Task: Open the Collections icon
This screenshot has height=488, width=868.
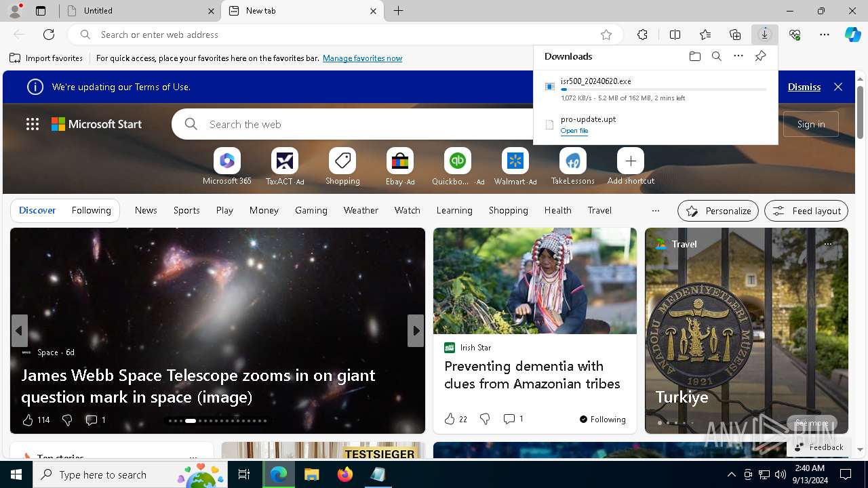Action: click(735, 35)
